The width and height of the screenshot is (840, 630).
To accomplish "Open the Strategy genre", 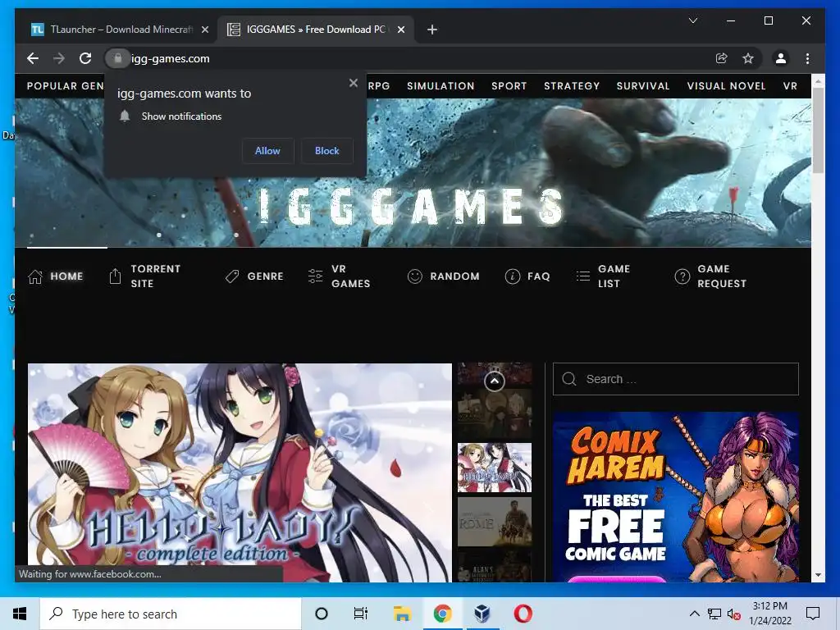I will tap(572, 85).
